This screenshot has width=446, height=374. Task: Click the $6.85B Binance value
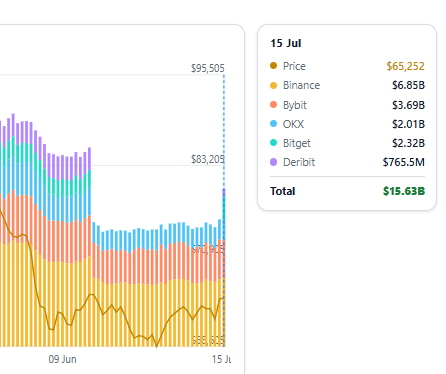point(408,85)
